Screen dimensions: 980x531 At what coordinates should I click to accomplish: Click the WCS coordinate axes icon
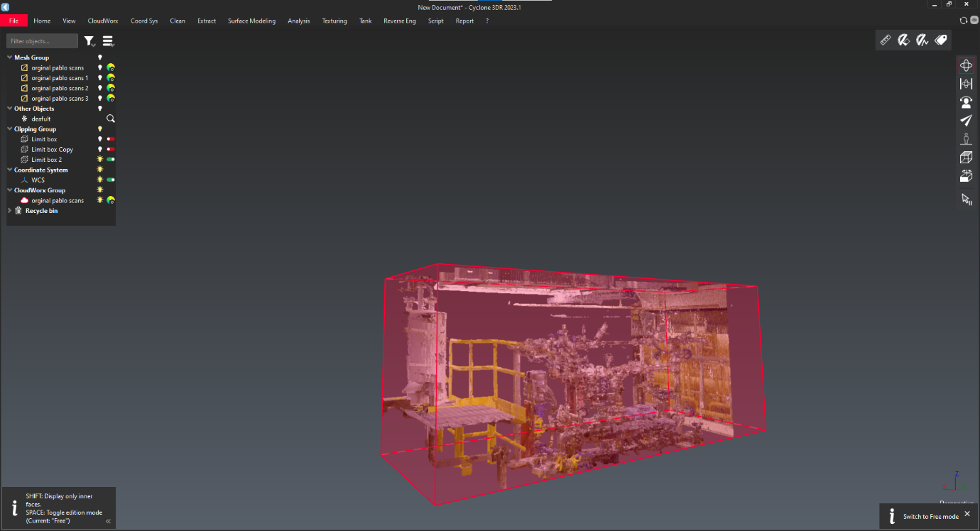(x=24, y=180)
